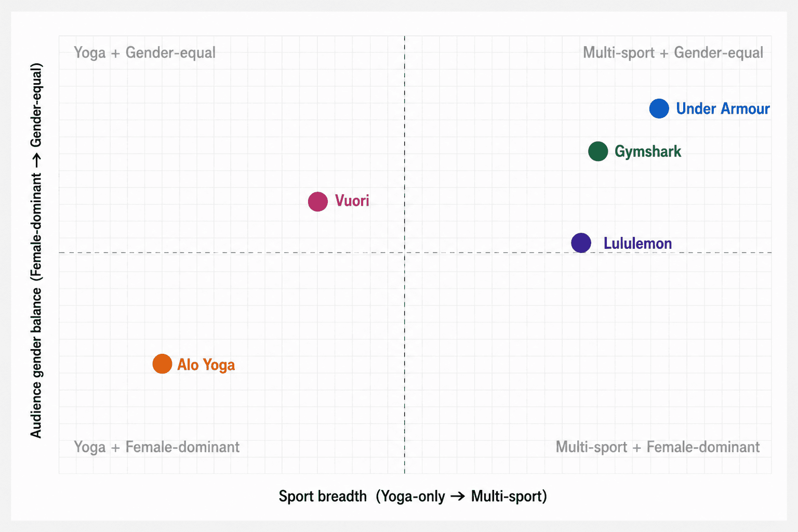The image size is (798, 532).
Task: Click the Yoga + Gender-equal quadrant label
Action: [144, 52]
